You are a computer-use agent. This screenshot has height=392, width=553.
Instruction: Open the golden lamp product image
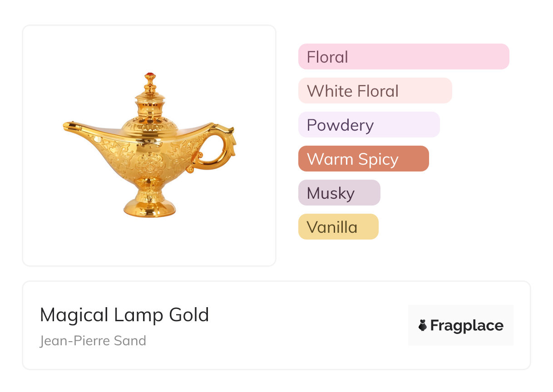[x=149, y=145]
